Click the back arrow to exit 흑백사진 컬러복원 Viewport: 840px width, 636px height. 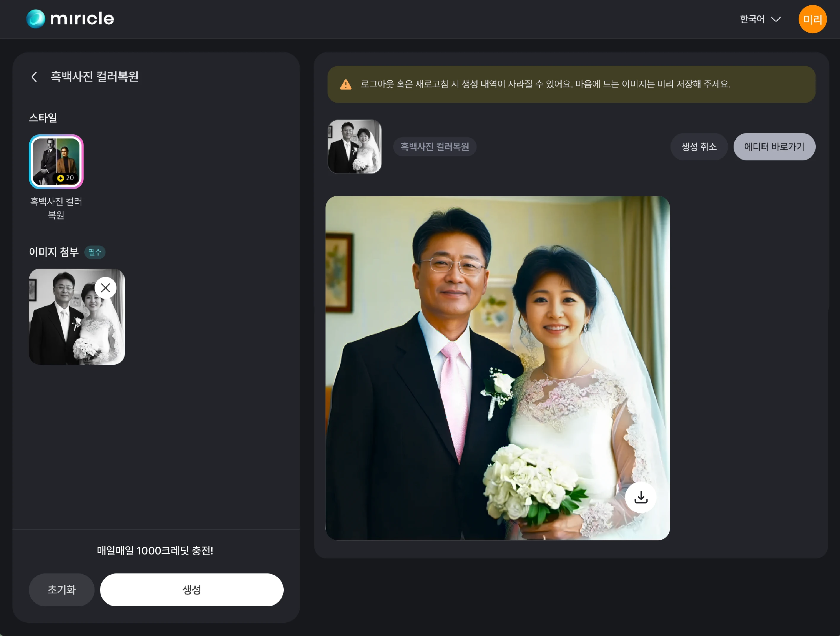coord(35,77)
